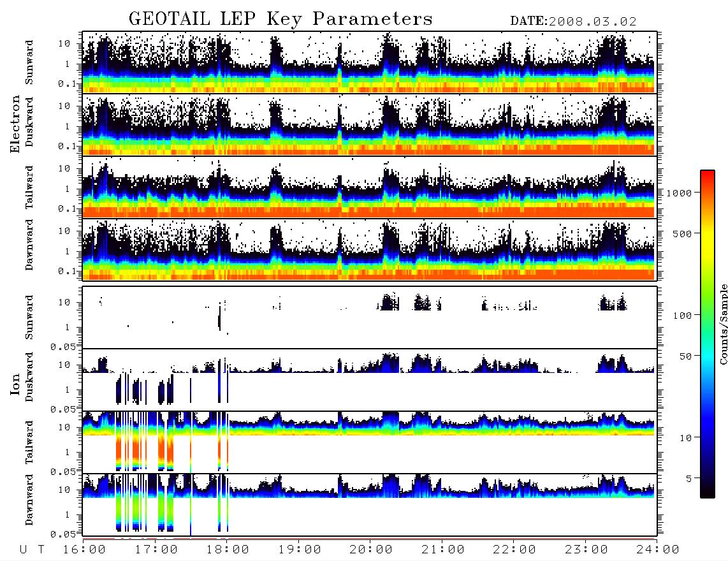Click the "500" colorbar tick label
Image resolution: width=728 pixels, height=561 pixels.
tap(682, 234)
